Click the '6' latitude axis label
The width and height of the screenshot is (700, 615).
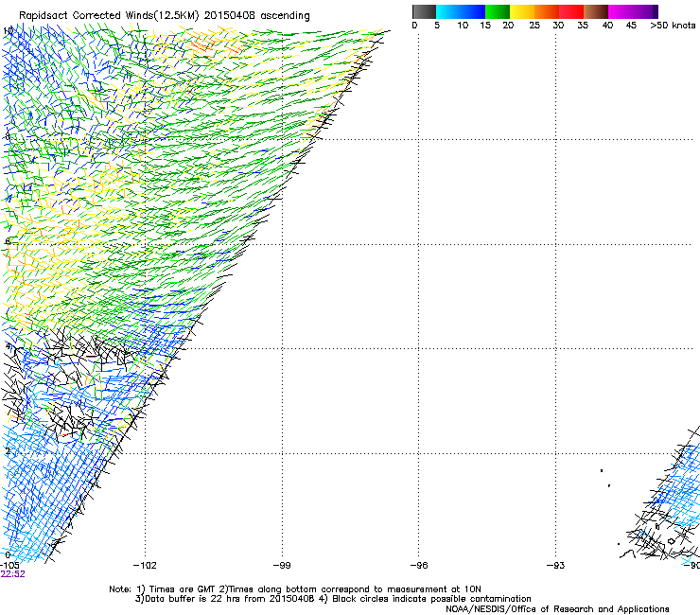8,241
